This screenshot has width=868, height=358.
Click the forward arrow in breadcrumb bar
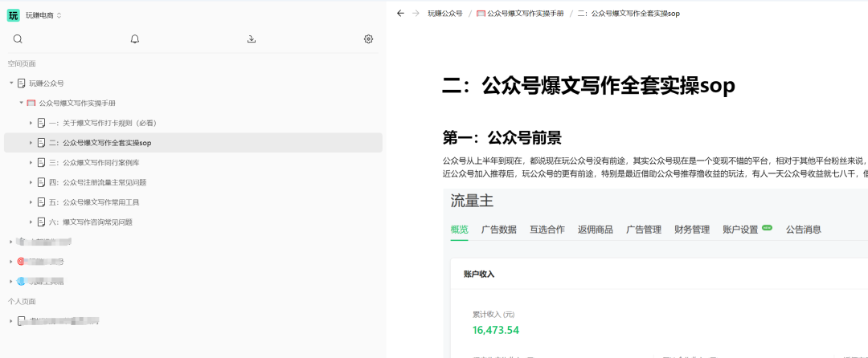pyautogui.click(x=416, y=14)
